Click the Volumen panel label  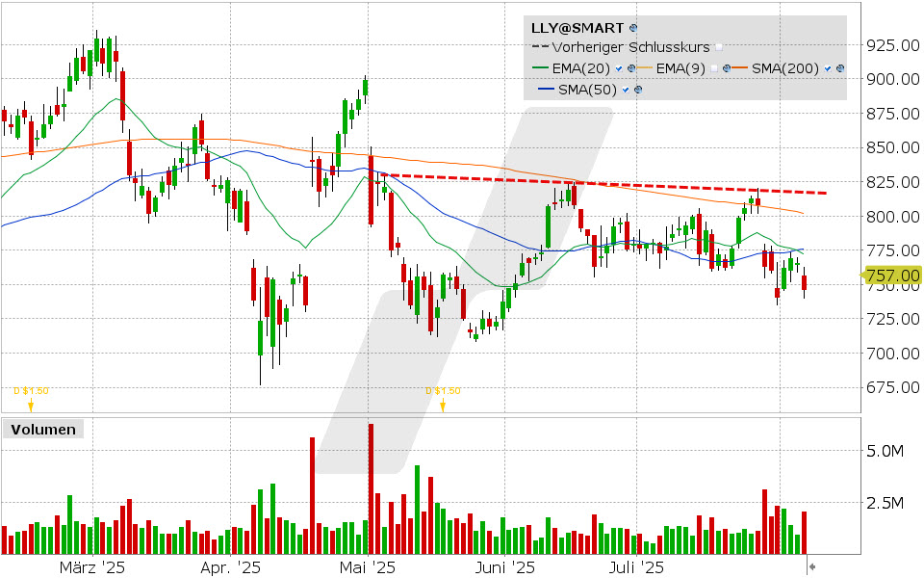[43, 430]
